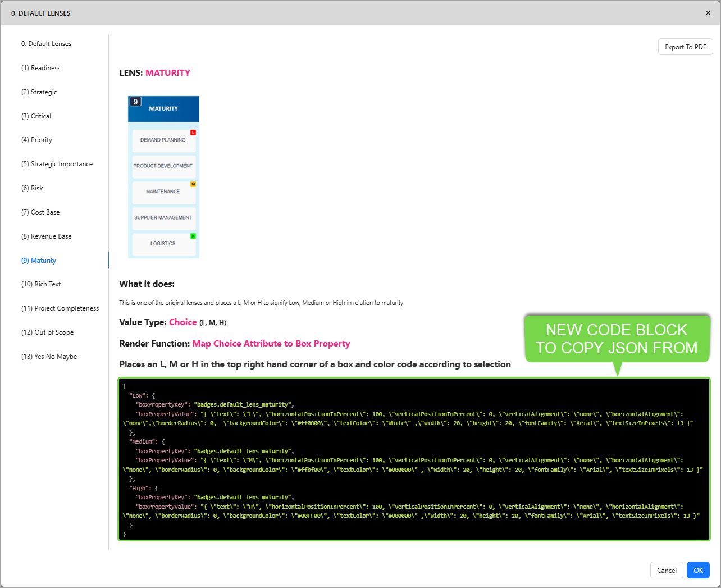721x588 pixels.
Task: Select the (2) Strategic lens
Action: (39, 92)
